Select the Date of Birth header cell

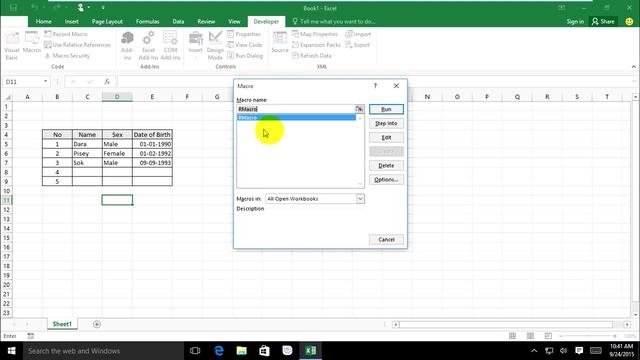pos(152,135)
